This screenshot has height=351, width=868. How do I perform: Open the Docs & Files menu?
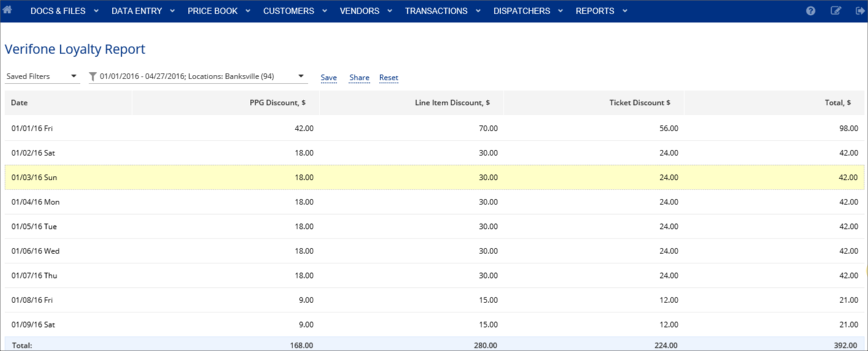tap(65, 11)
